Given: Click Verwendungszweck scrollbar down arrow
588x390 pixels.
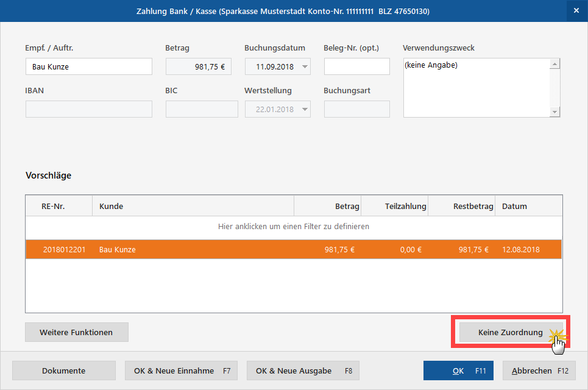Looking at the screenshot, I should point(554,112).
